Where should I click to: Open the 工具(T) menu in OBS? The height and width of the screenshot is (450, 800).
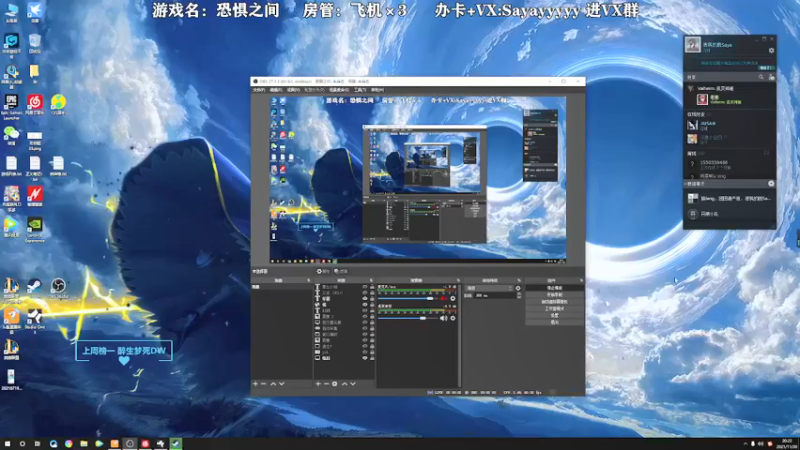click(x=360, y=90)
